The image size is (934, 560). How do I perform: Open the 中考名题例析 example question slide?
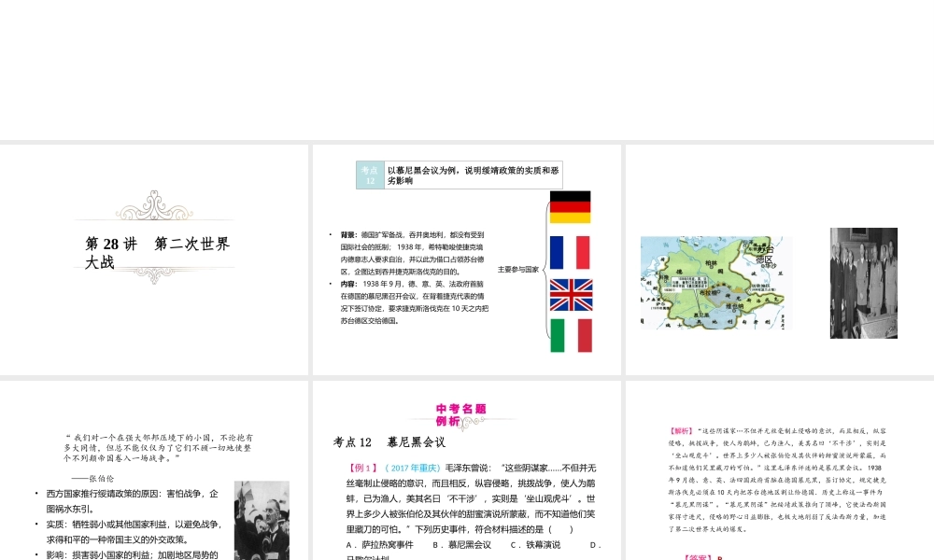(x=466, y=470)
